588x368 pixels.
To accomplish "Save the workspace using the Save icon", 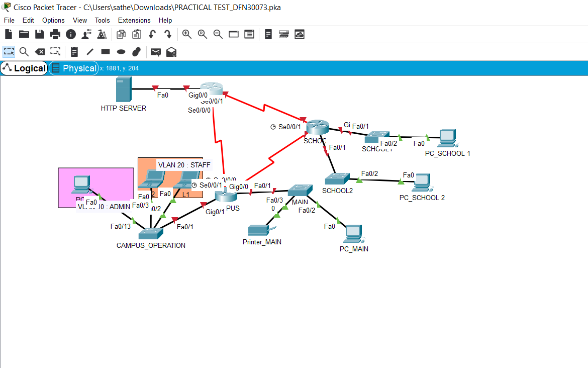I will (39, 34).
